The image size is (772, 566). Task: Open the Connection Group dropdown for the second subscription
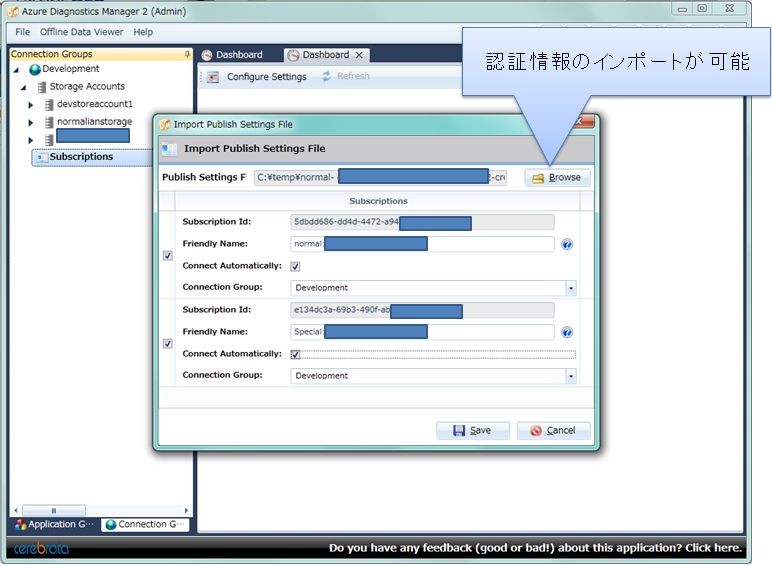pos(571,376)
